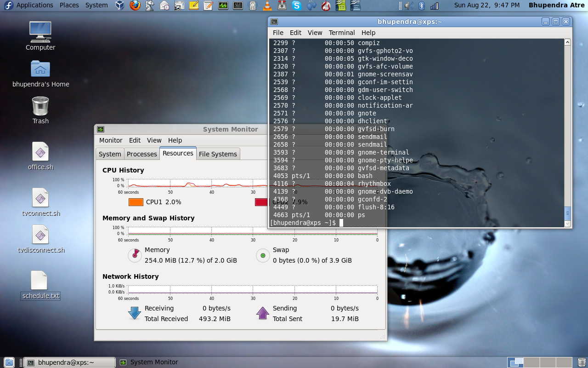Click the rhythmbox line in terminal output

click(332, 184)
